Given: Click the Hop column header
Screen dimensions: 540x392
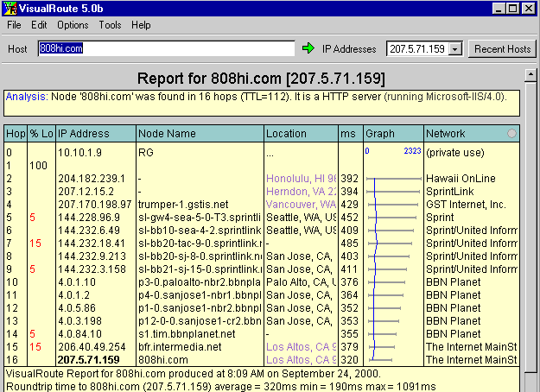Looking at the screenshot, I should pyautogui.click(x=16, y=134).
